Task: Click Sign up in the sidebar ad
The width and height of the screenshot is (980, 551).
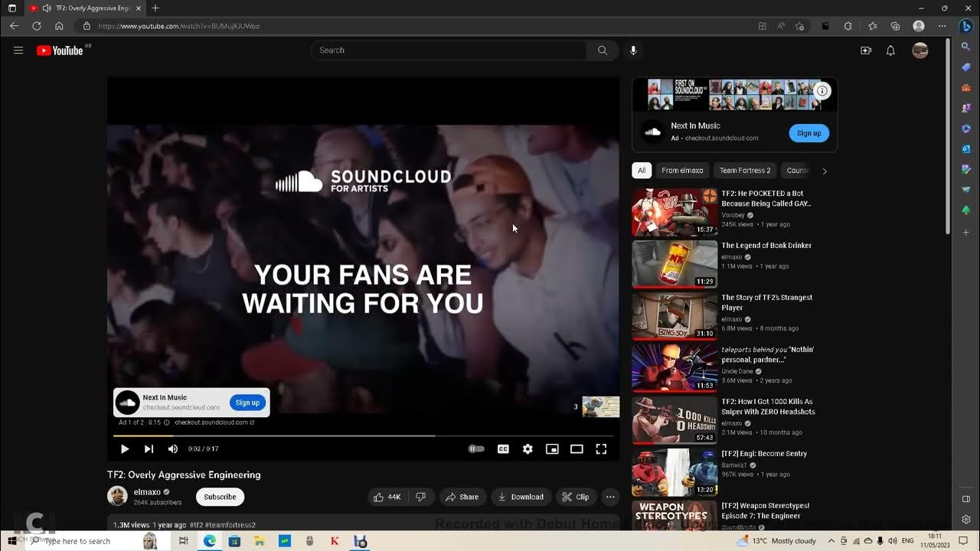Action: coord(808,133)
